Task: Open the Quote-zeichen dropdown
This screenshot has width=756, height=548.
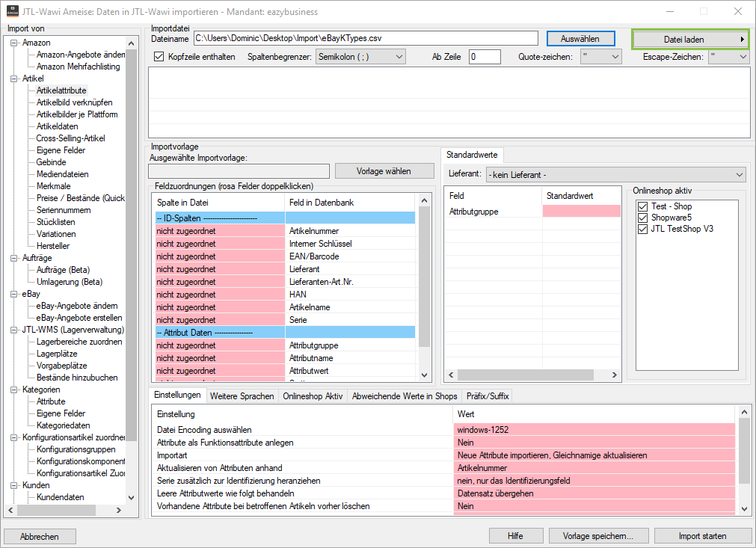Action: point(600,56)
